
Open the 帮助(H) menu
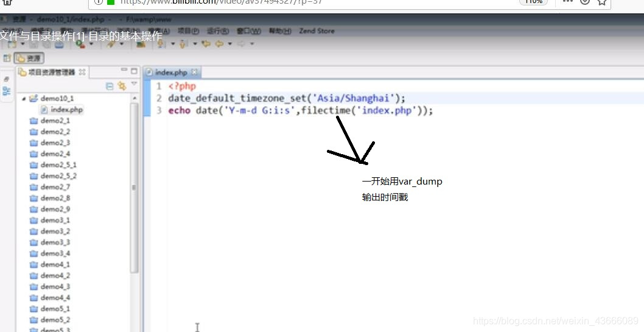[x=280, y=31]
